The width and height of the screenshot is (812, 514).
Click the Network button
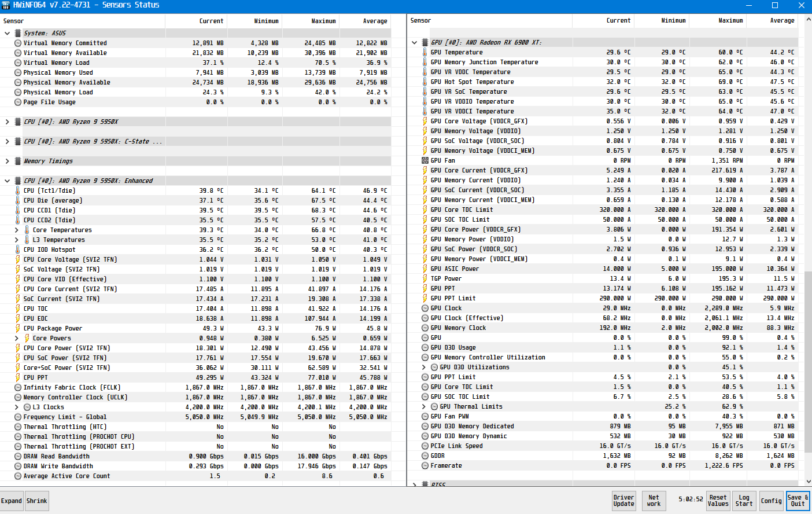tap(654, 501)
